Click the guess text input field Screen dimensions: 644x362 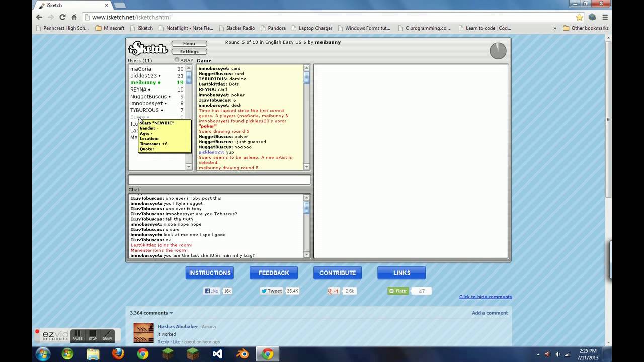[219, 180]
